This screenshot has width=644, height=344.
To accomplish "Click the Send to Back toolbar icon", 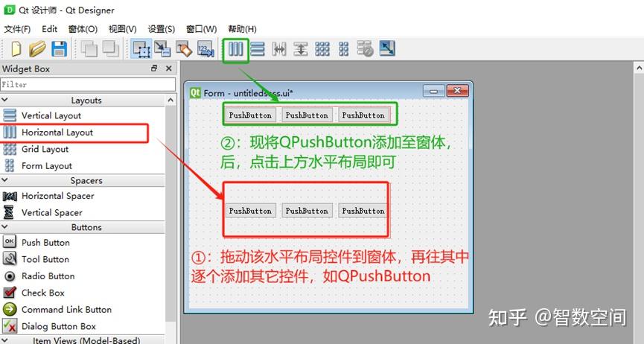I will click(89, 49).
